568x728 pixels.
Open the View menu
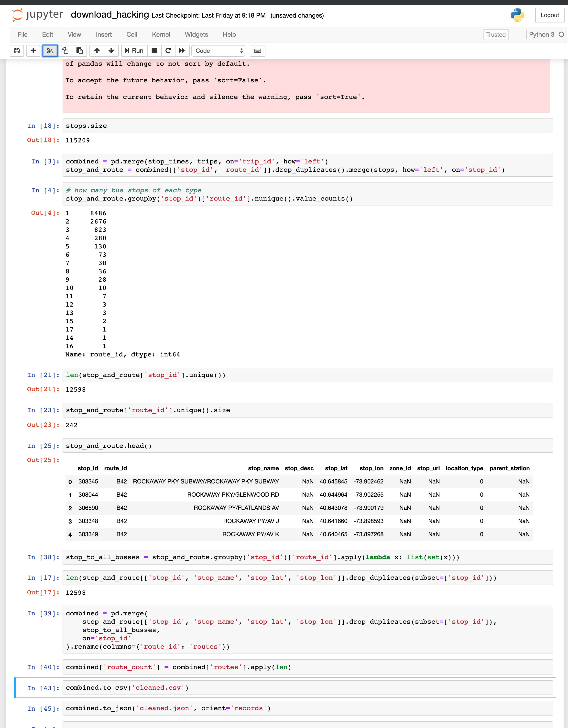click(74, 35)
